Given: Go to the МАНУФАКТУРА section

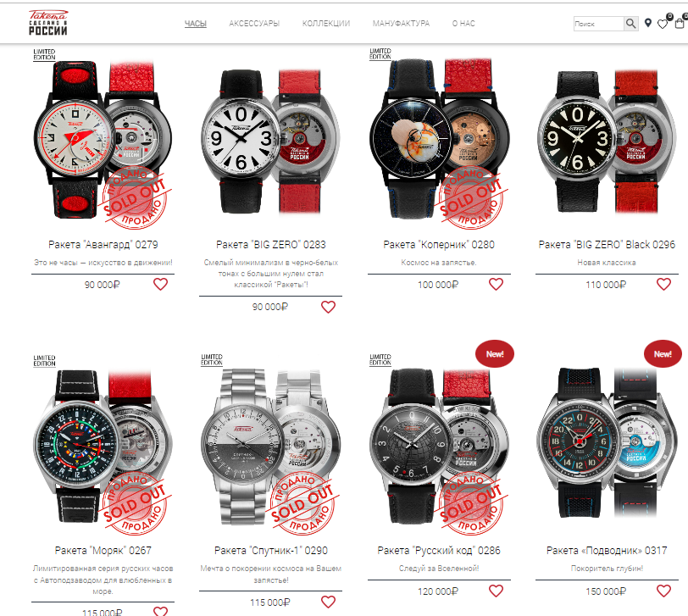Looking at the screenshot, I should (x=401, y=23).
